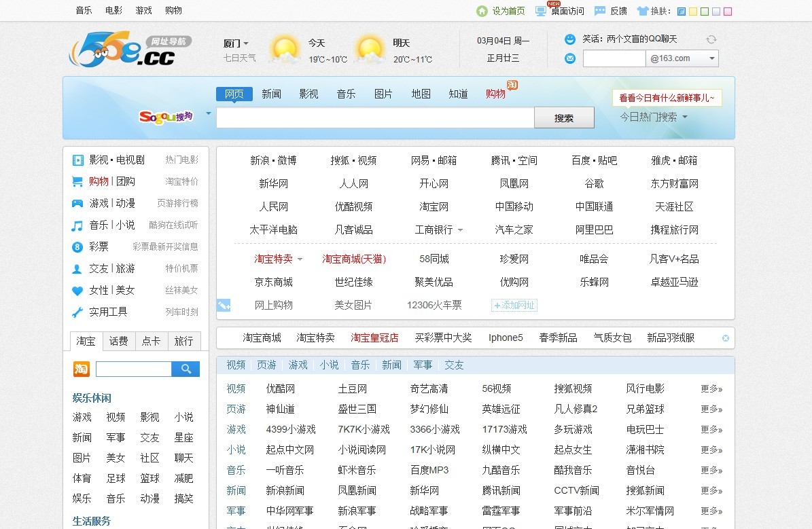Close the Taobao promo links bar

(x=725, y=338)
